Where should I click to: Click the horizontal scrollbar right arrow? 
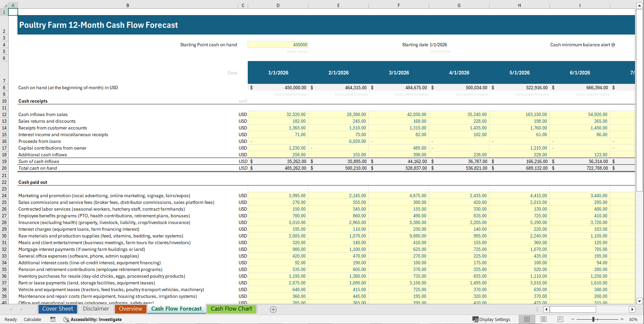pyautogui.click(x=632, y=309)
